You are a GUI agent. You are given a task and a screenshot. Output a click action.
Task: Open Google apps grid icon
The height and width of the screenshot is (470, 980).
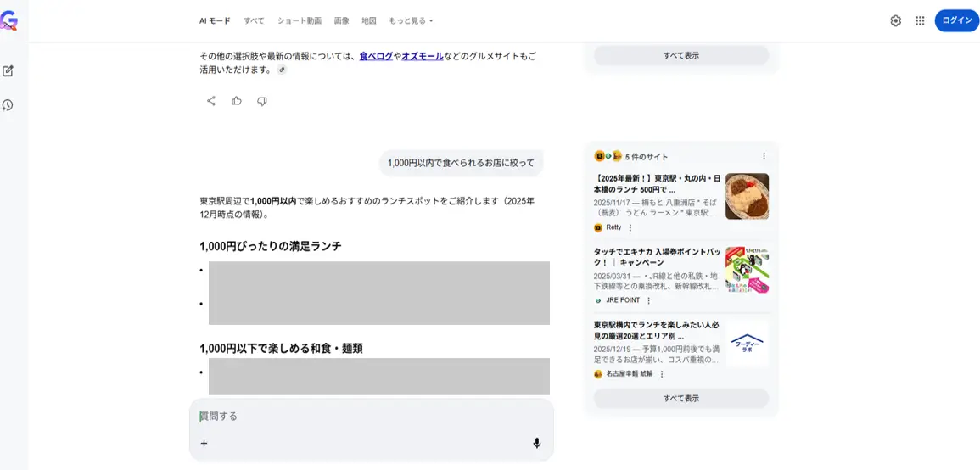920,20
